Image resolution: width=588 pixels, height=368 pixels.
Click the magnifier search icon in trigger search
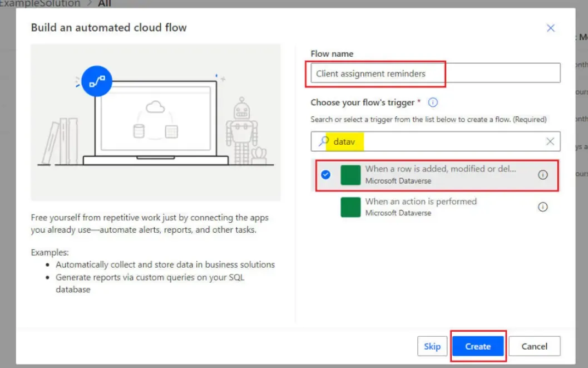pos(324,141)
